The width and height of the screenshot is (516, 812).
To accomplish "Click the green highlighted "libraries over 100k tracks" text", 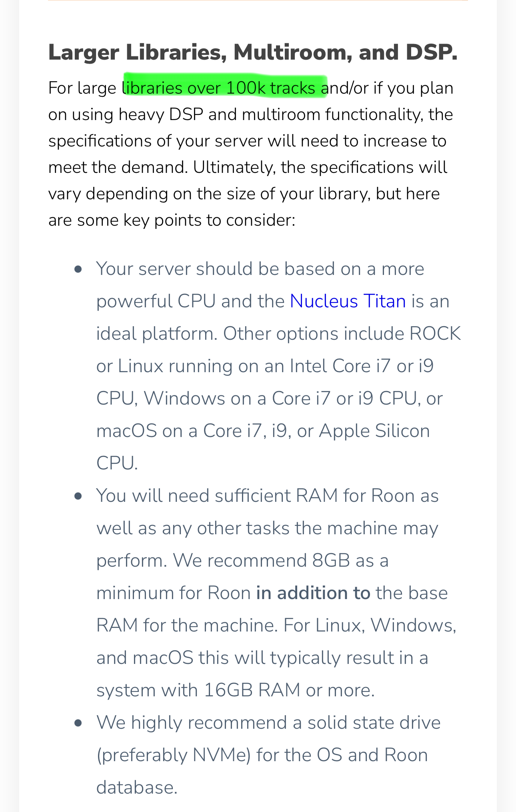I will click(225, 88).
